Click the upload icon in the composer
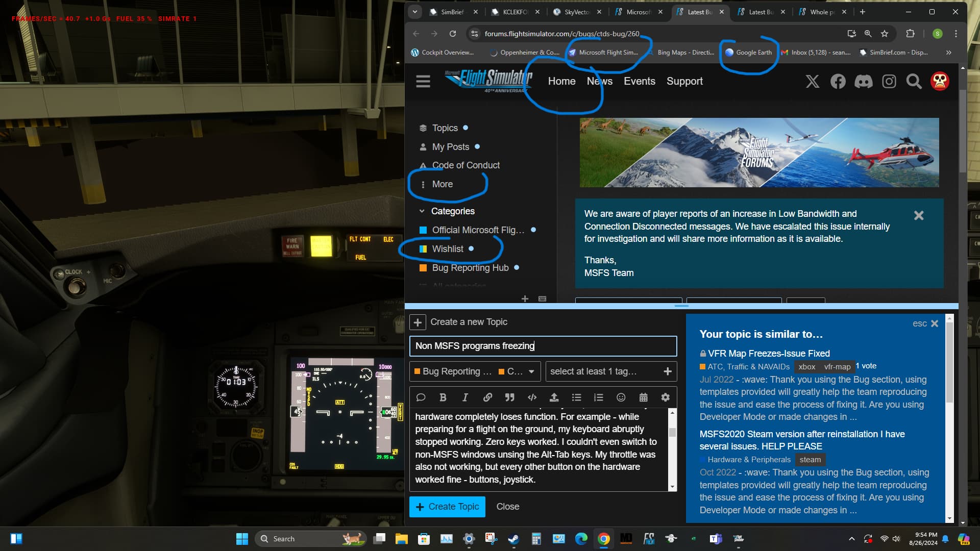980x551 pixels. tap(554, 397)
